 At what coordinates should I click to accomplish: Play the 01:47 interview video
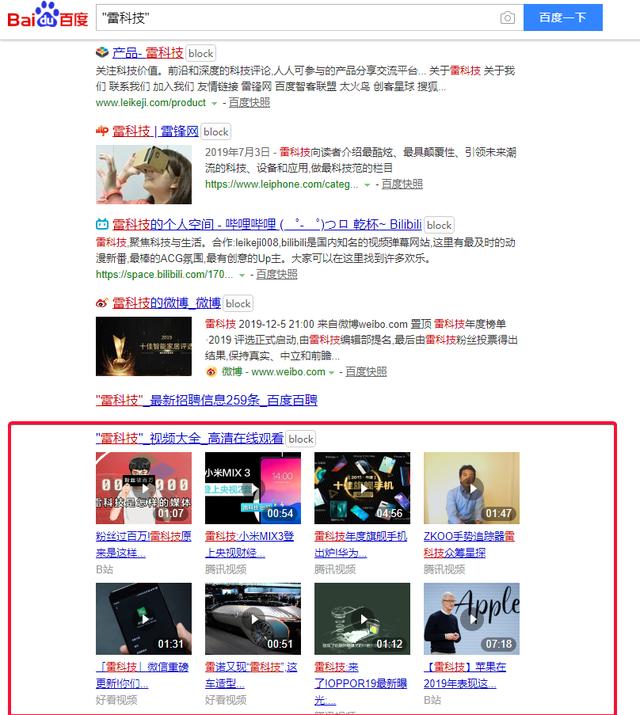pyautogui.click(x=472, y=488)
